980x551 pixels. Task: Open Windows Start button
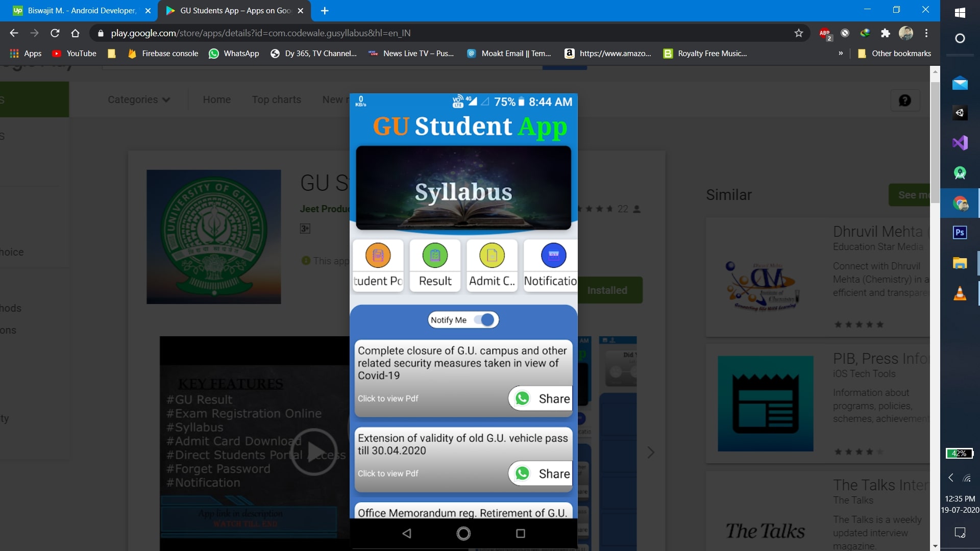tap(960, 12)
